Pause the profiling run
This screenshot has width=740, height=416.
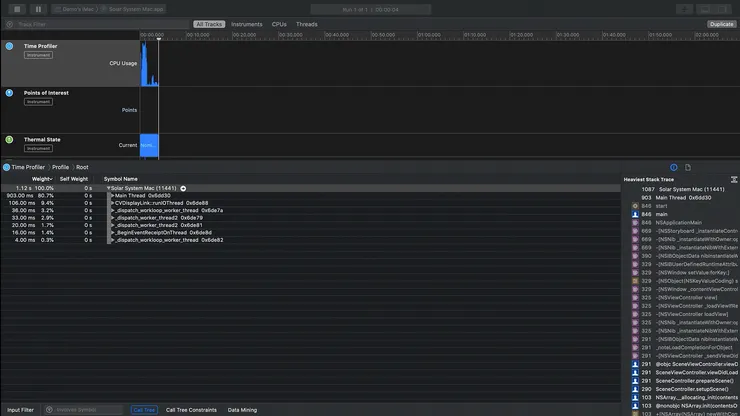coord(38,9)
